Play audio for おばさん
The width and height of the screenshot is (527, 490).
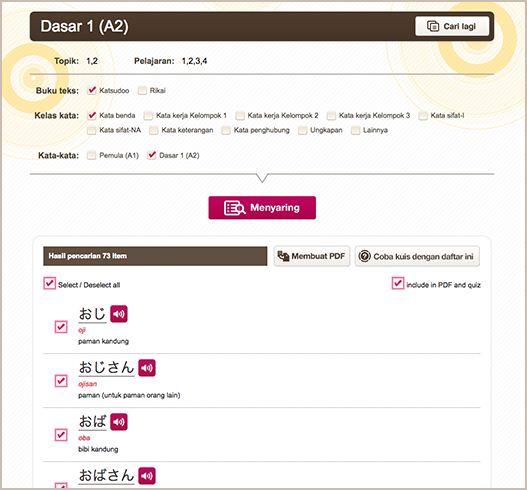pos(147,476)
